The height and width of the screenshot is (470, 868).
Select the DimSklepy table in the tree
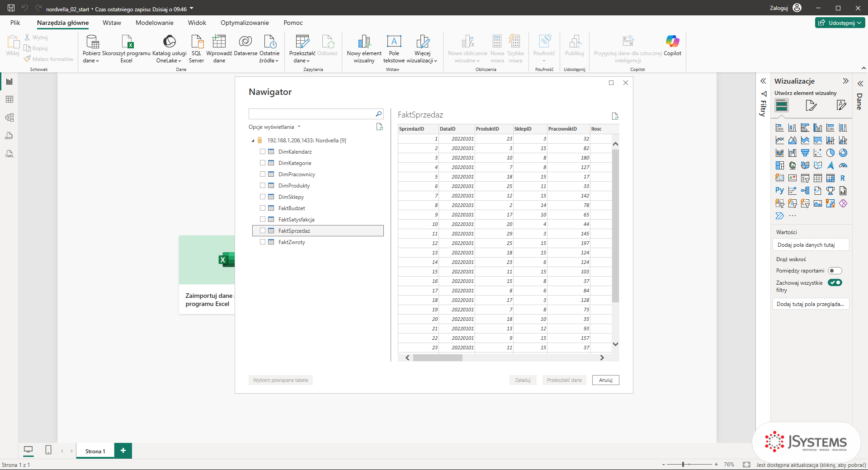291,197
